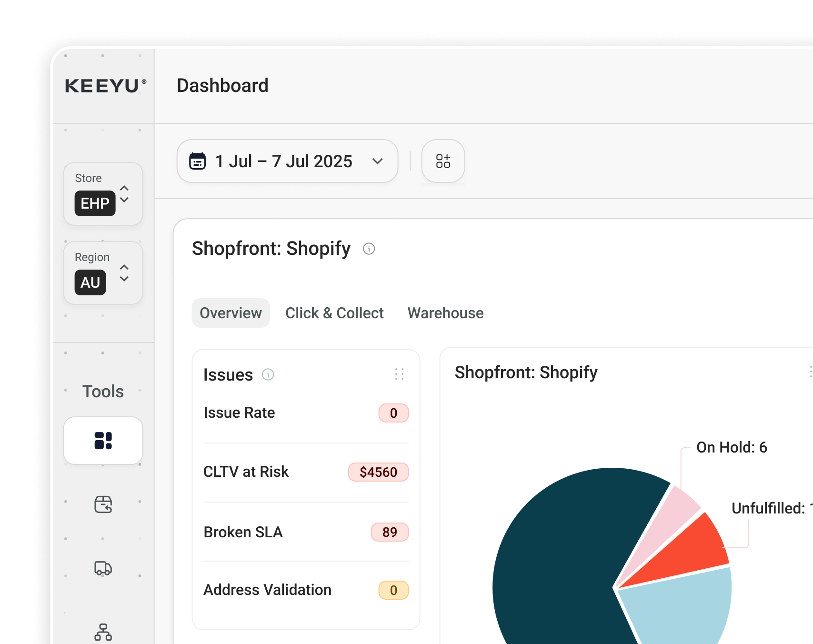
Task: Click the calendar icon in date picker
Action: click(198, 161)
